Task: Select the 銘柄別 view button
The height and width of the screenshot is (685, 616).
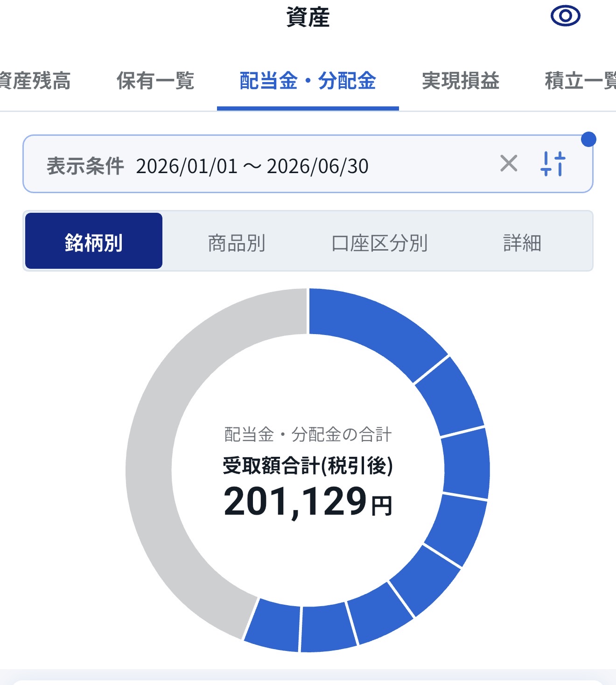Action: point(94,241)
